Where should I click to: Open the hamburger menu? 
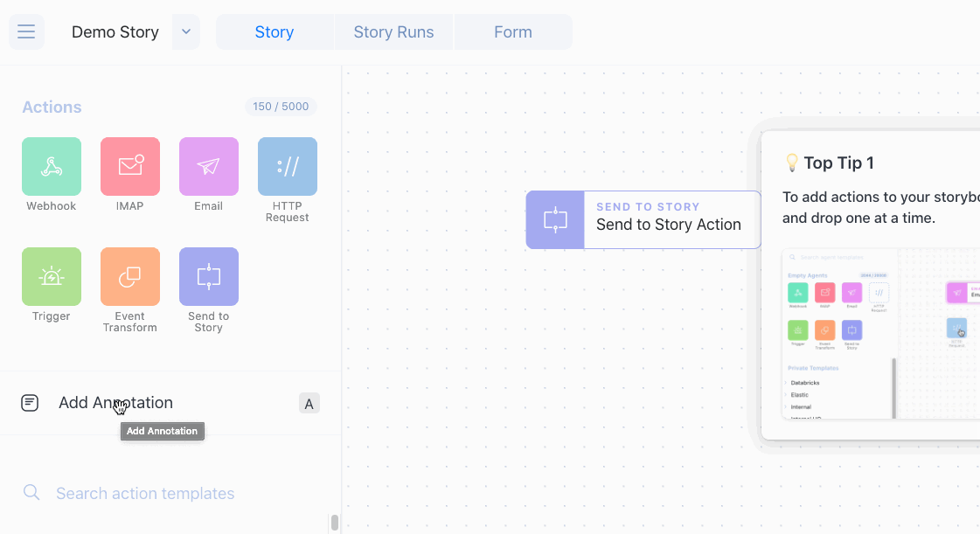pyautogui.click(x=26, y=32)
